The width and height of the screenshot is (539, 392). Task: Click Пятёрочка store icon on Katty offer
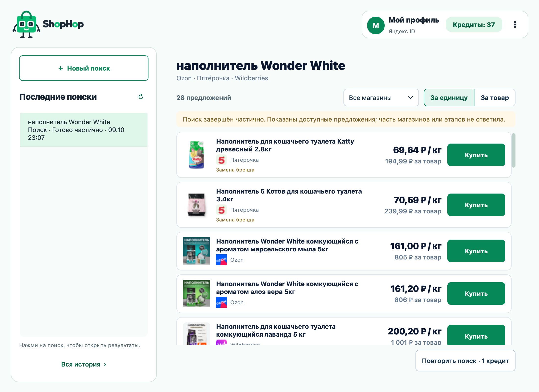[221, 160]
